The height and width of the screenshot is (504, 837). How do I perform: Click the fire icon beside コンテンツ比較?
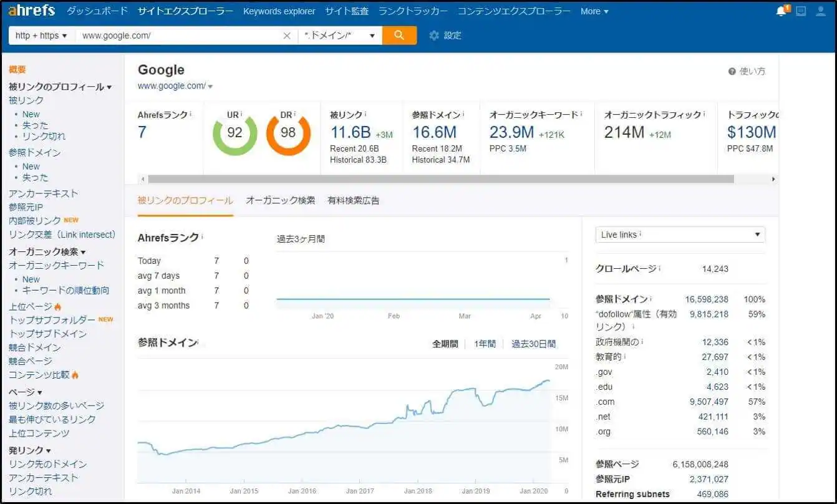[75, 375]
